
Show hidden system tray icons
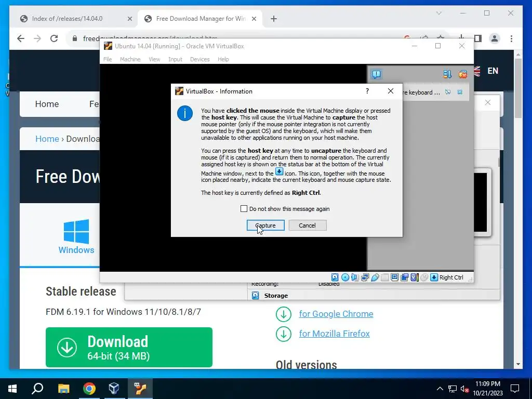(x=440, y=389)
